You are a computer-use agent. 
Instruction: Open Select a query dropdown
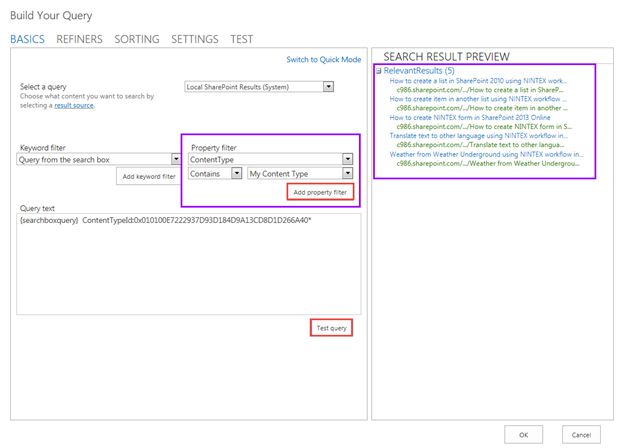pyautogui.click(x=259, y=87)
